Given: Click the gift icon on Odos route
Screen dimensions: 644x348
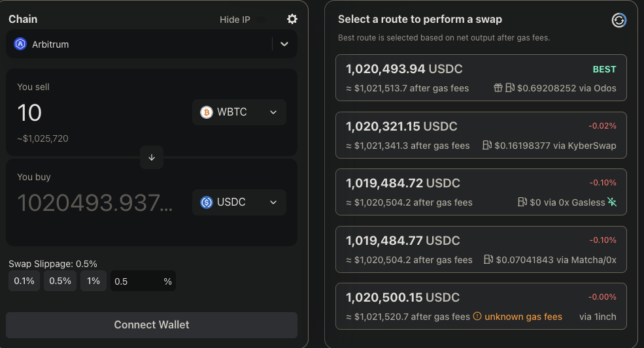Looking at the screenshot, I should tap(498, 87).
